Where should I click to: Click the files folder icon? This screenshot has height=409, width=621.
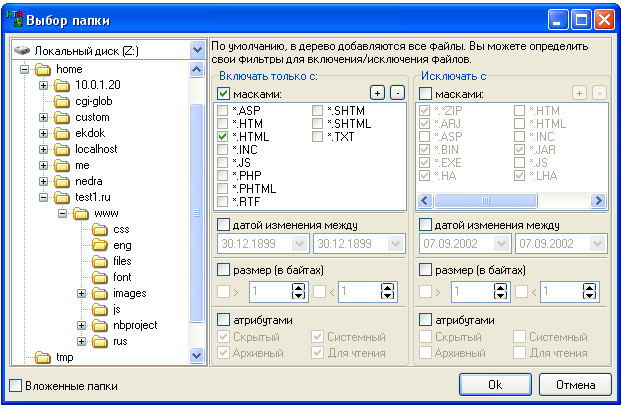coord(100,261)
